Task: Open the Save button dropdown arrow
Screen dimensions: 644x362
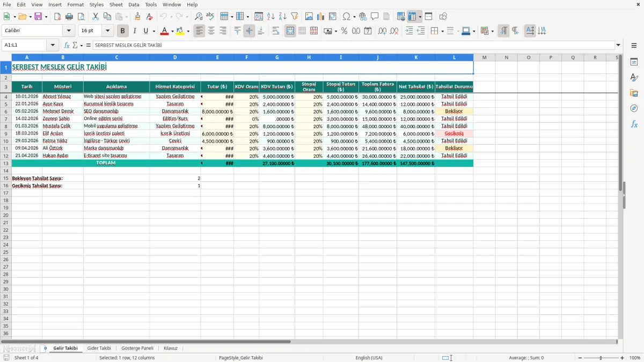Action: pos(46,17)
